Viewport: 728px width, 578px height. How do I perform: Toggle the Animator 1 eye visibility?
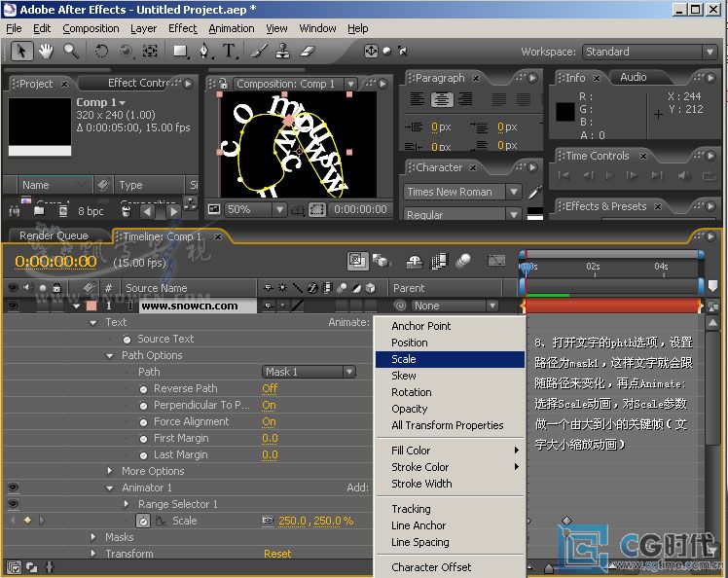13,487
